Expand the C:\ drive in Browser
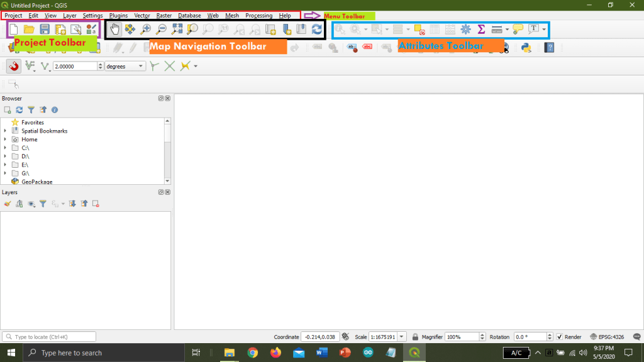Image resolution: width=644 pixels, height=362 pixels. (5, 148)
